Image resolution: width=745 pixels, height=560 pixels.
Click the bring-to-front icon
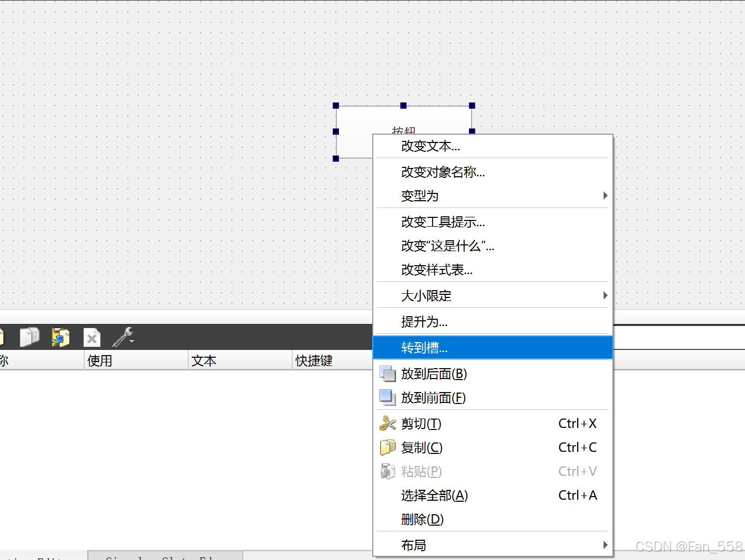click(x=388, y=398)
